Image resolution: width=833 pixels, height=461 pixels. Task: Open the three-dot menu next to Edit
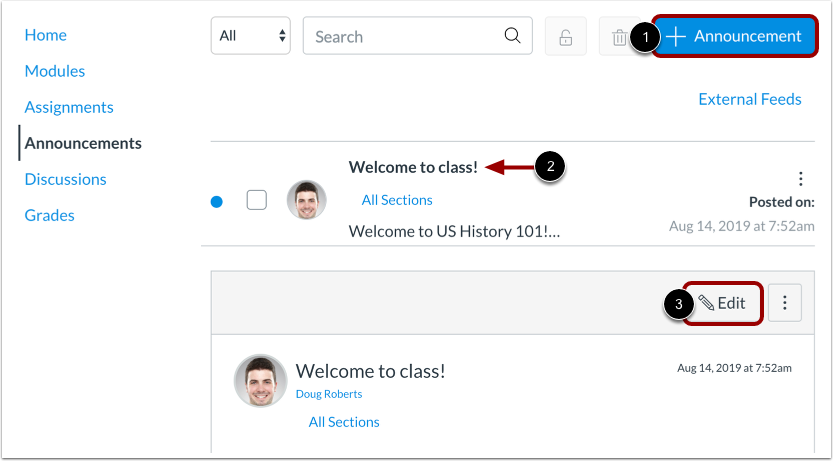tap(785, 303)
